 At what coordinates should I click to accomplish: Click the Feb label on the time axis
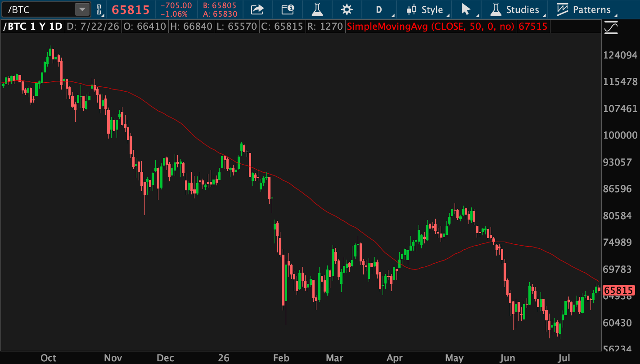pyautogui.click(x=281, y=358)
